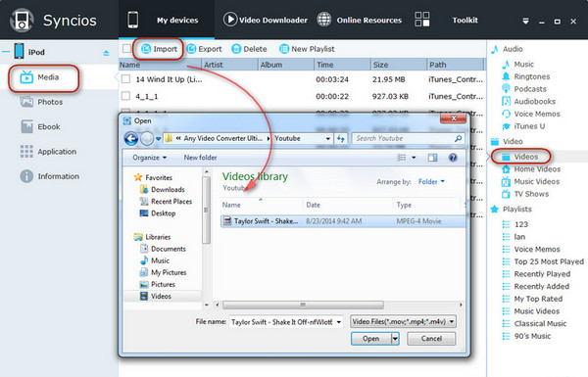This screenshot has width=588, height=377.
Task: Open dialog help button
Action: point(453,158)
